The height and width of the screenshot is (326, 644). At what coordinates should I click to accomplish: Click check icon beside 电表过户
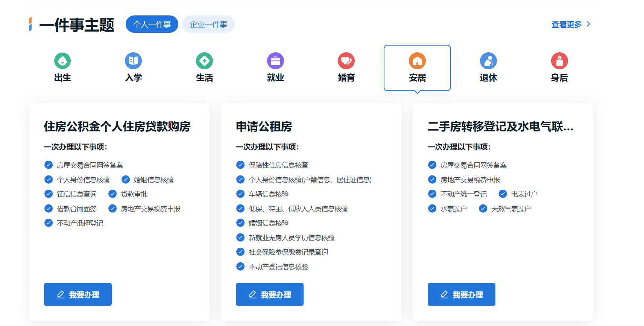pyautogui.click(x=503, y=194)
